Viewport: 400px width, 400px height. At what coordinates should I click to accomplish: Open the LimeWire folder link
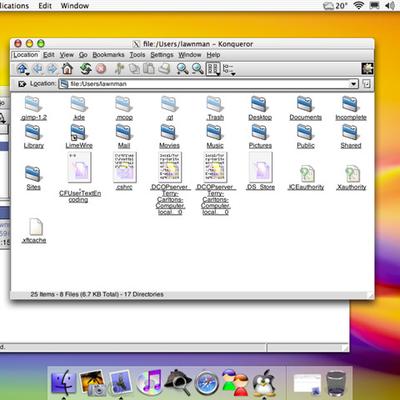79,136
